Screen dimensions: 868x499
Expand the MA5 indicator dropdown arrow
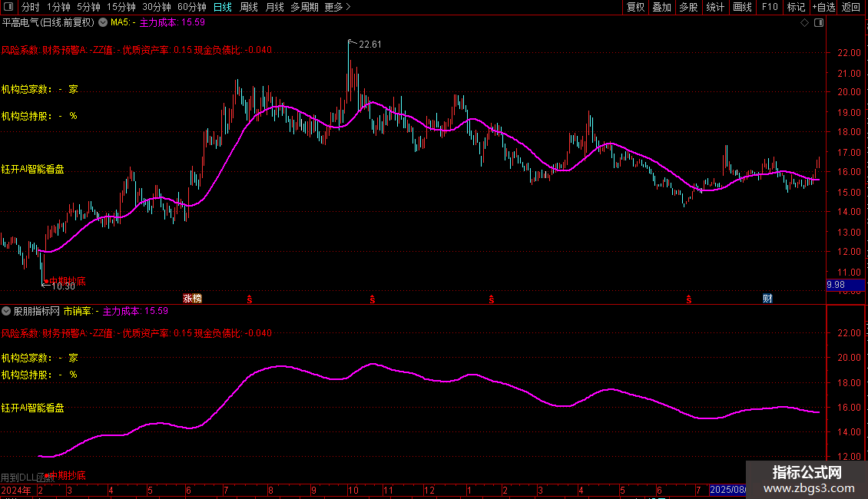point(103,23)
